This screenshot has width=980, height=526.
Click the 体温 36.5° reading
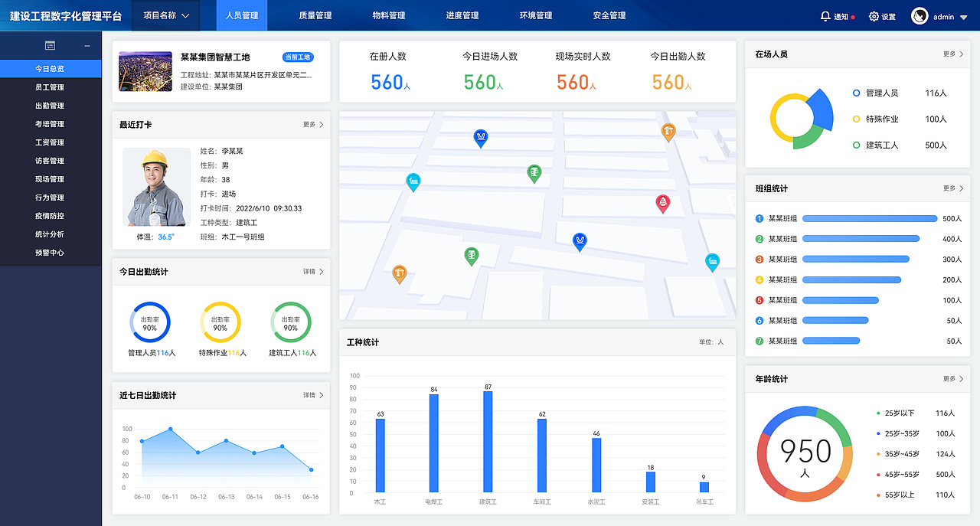pos(155,237)
